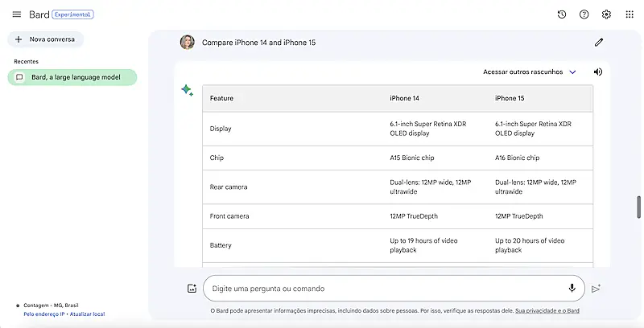The height and width of the screenshot is (328, 644).
Task: Select iPhone 15 display specification cell
Action: (x=533, y=129)
